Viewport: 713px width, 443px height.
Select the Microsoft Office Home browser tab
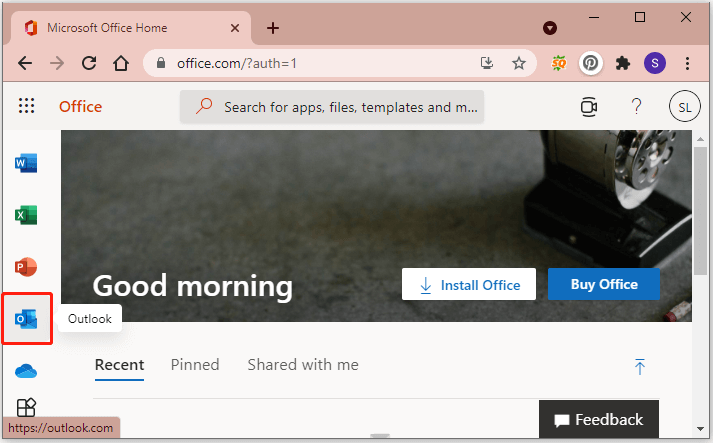coord(131,28)
